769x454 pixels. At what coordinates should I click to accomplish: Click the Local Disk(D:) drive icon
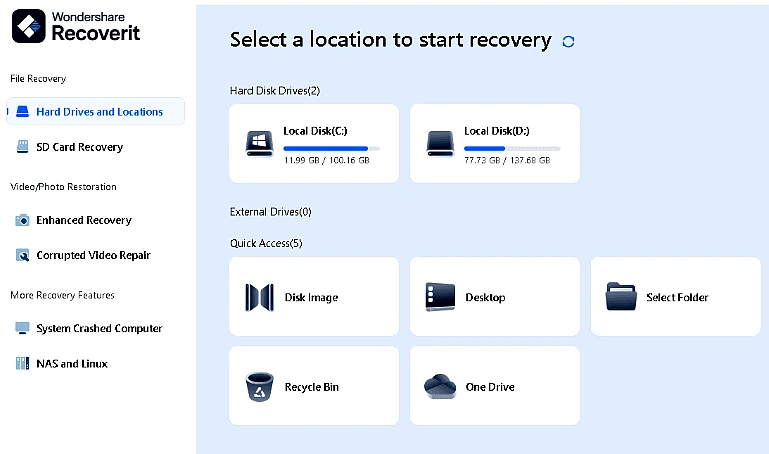(440, 144)
